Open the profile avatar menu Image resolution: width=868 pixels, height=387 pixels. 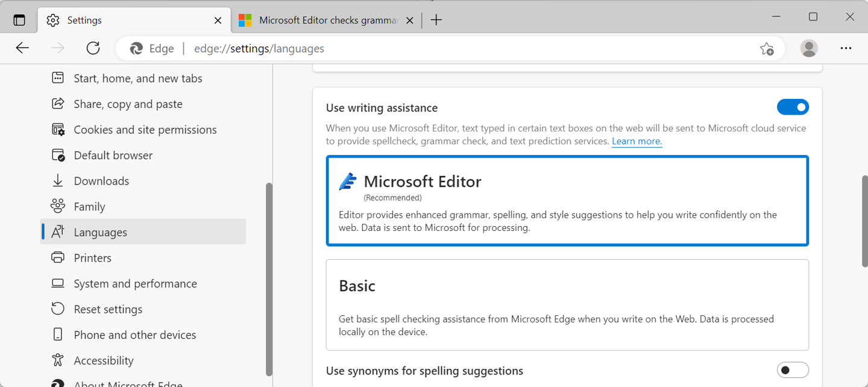[809, 48]
